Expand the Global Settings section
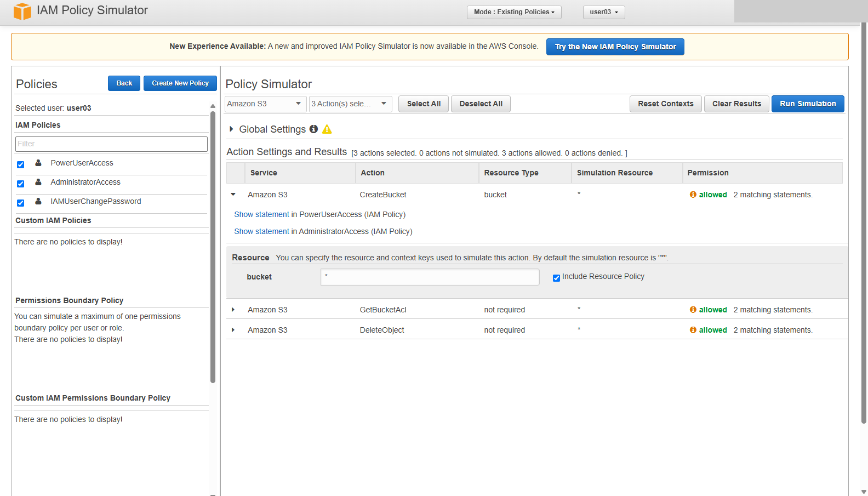 pos(232,129)
